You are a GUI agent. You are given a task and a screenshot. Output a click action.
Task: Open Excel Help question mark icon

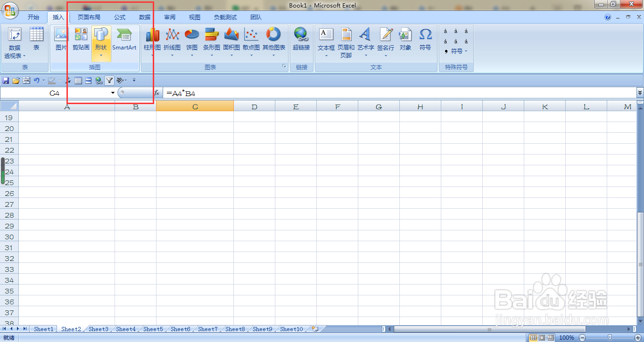point(608,17)
